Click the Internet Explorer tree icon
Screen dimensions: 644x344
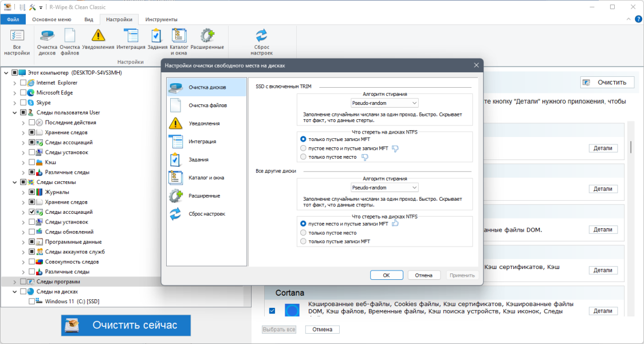(31, 83)
